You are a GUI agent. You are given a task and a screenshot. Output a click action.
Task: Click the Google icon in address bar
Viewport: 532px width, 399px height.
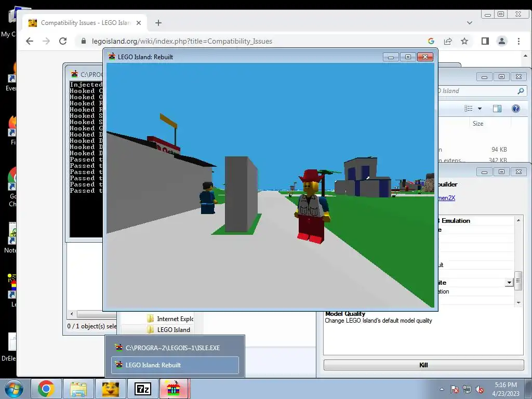[431, 42]
